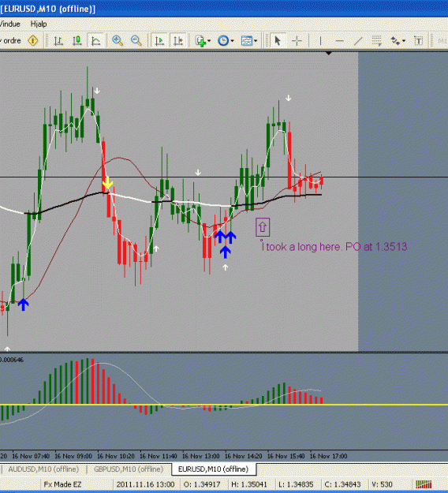Select the crosshair tool
Image resolution: width=448 pixels, height=493 pixels.
[x=297, y=41]
